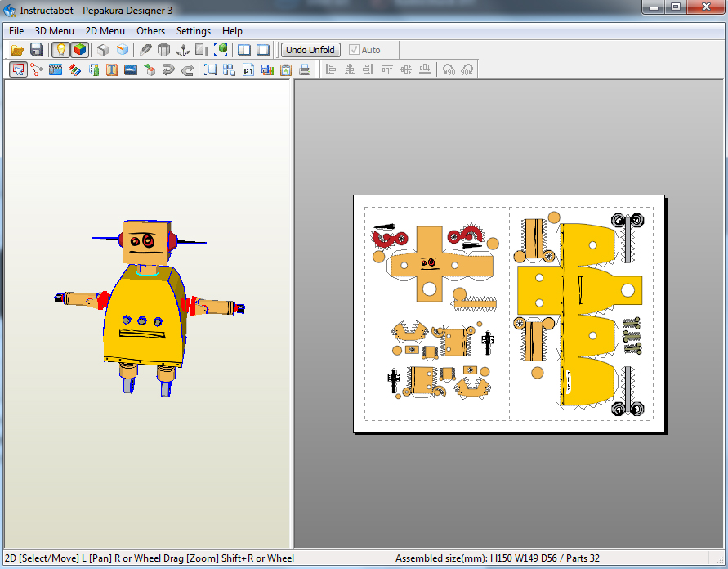
Task: Open the Settings menu
Action: coord(193,30)
